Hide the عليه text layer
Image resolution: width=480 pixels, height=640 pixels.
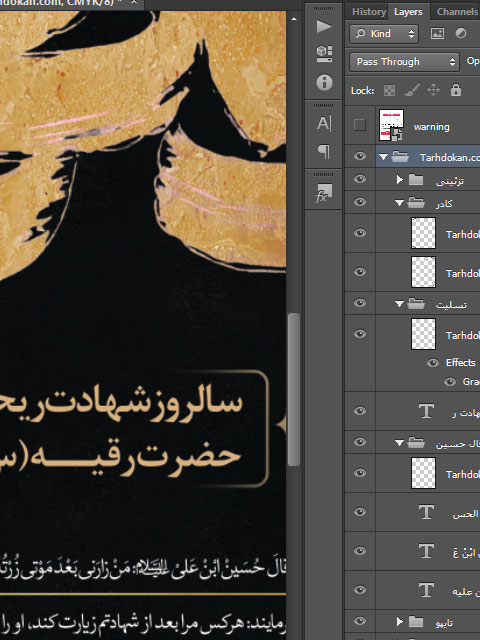pyautogui.click(x=360, y=589)
